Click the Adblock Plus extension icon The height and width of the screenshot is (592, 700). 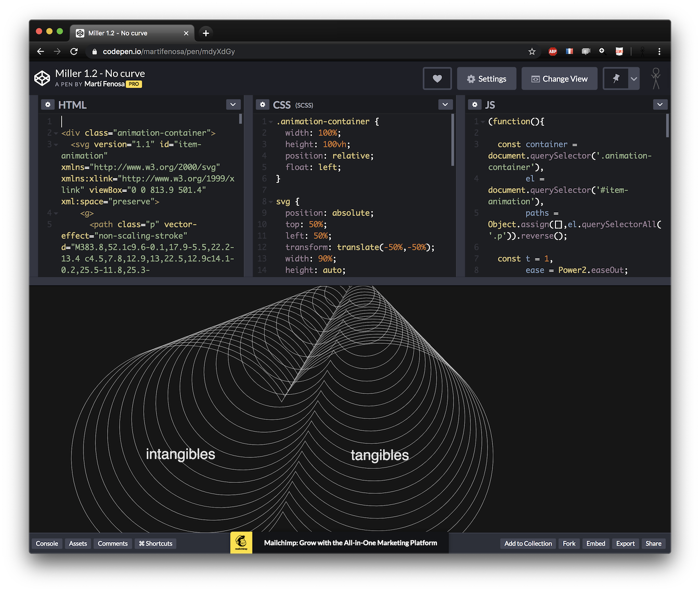552,51
